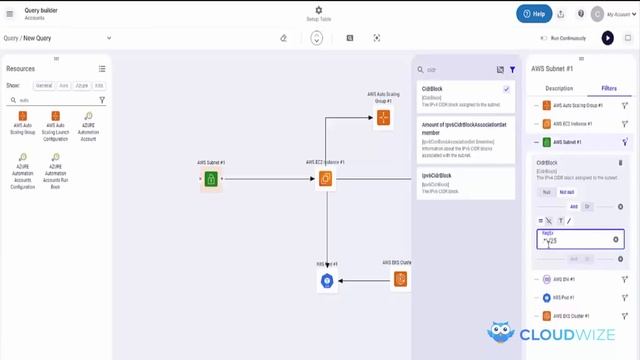The image size is (640, 360).
Task: Select the equals operator icon
Action: pyautogui.click(x=540, y=221)
